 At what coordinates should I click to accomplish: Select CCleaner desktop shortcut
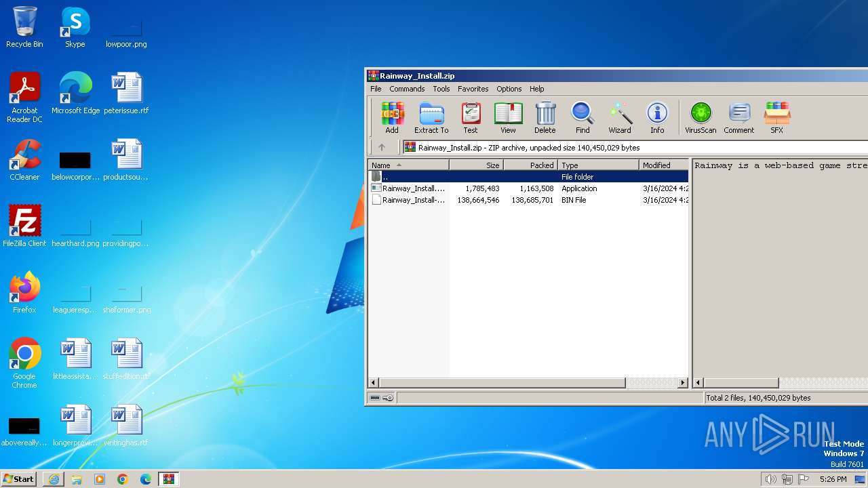pyautogui.click(x=24, y=160)
